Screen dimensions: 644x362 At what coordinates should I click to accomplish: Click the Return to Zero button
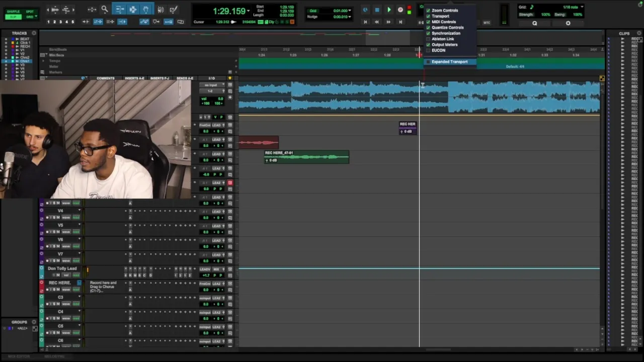365,22
